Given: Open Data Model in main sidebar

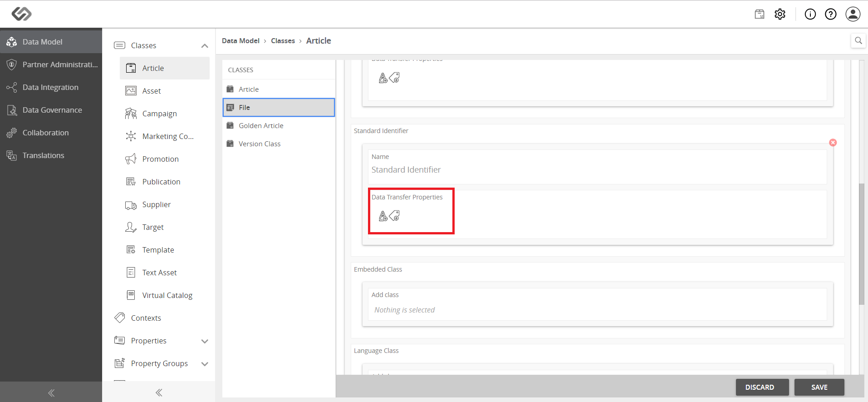Looking at the screenshot, I should pos(51,42).
